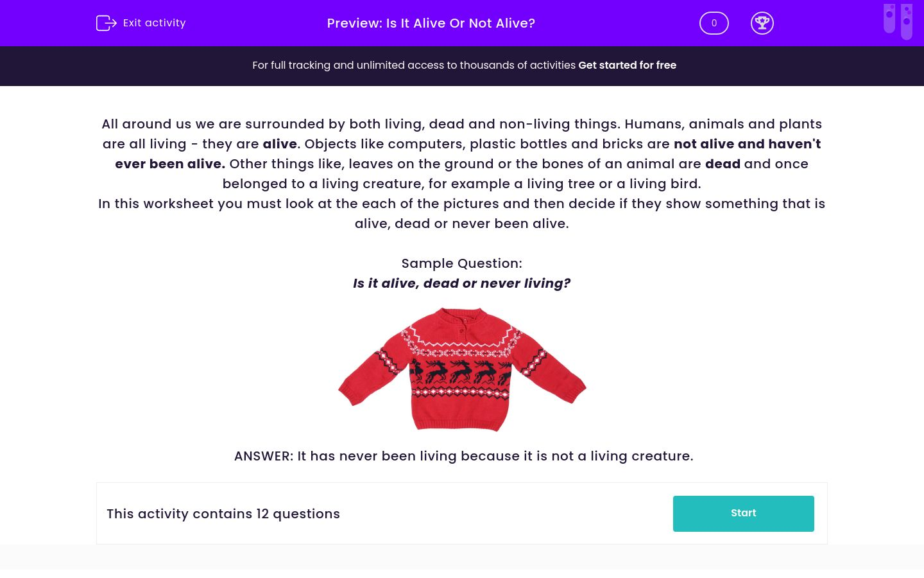The image size is (924, 578).
Task: Open the Get started for free link
Action: coord(627,65)
